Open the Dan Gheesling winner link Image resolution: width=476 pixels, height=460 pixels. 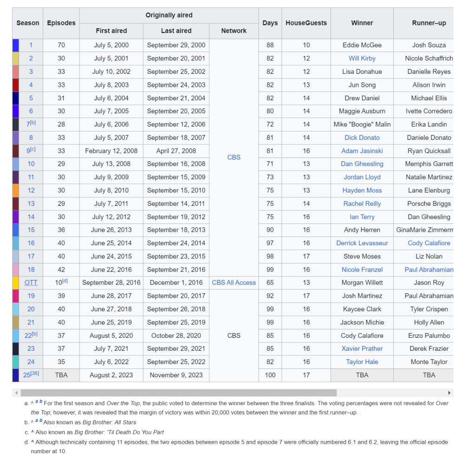tap(362, 164)
